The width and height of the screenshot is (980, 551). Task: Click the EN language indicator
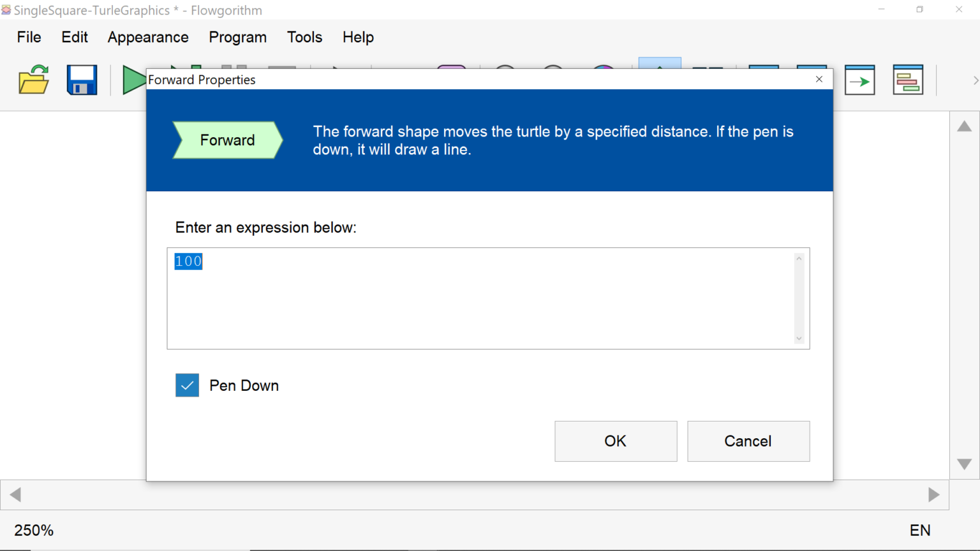pos(921,530)
